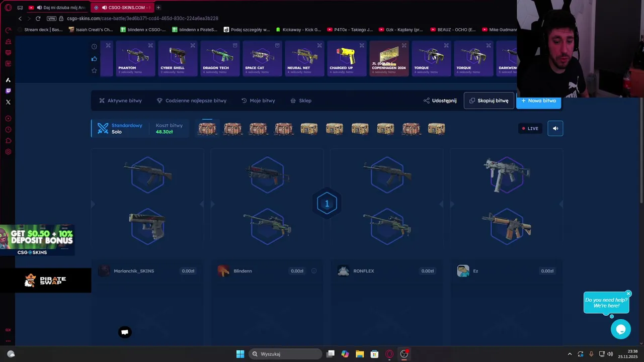Focus the csgo-skins.com address bar

pyautogui.click(x=142, y=19)
